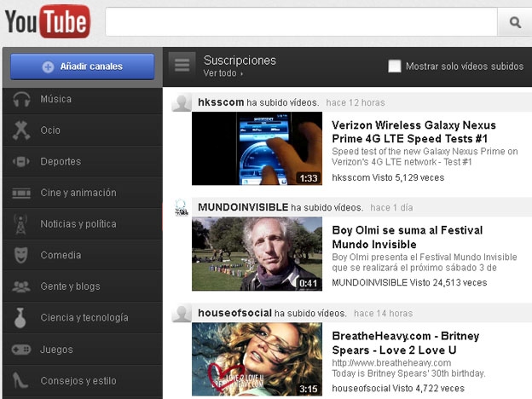Click the Juegos gamepad icon

pos(21,350)
